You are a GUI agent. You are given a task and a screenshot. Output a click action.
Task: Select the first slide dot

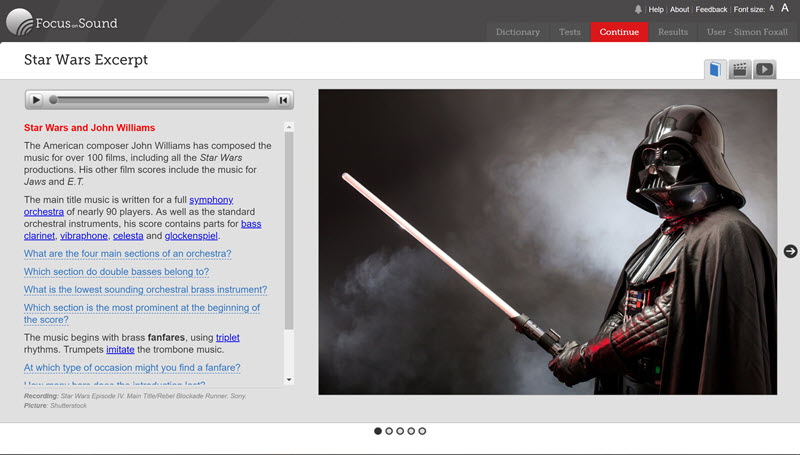(x=378, y=431)
